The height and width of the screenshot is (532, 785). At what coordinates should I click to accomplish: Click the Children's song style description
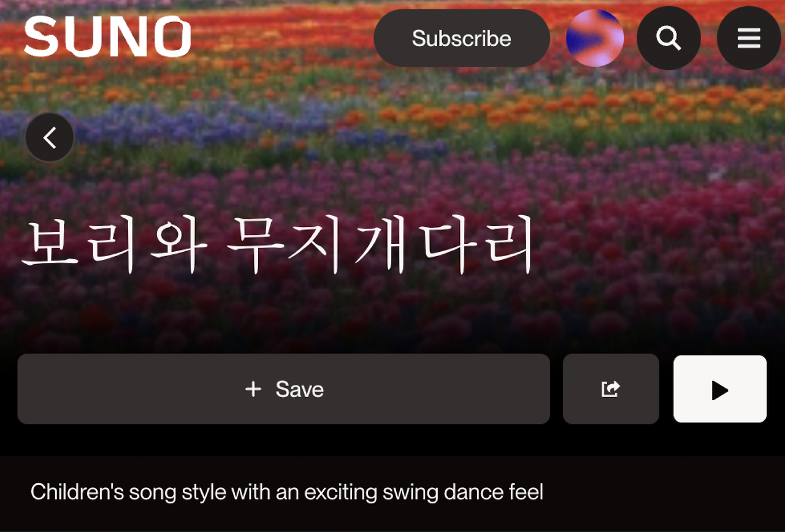click(x=287, y=492)
